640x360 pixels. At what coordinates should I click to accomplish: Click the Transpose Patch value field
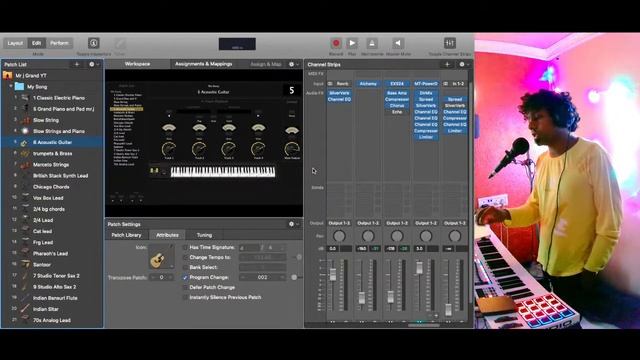pyautogui.click(x=161, y=277)
